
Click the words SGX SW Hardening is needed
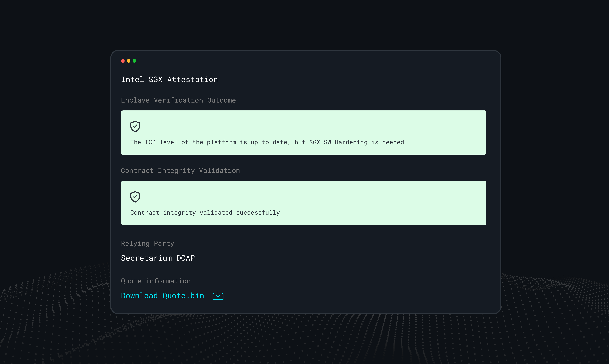357,142
